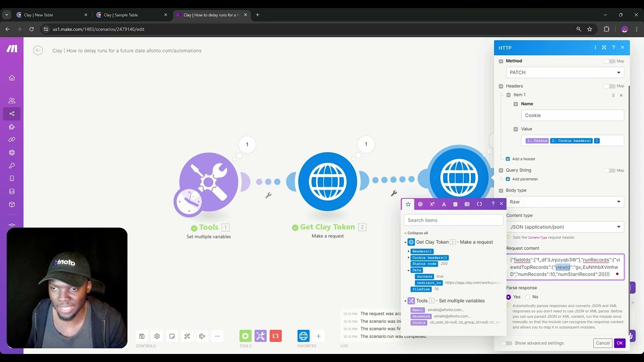Switch to Math functions tab
The height and width of the screenshot is (362, 644).
pyautogui.click(x=432, y=204)
